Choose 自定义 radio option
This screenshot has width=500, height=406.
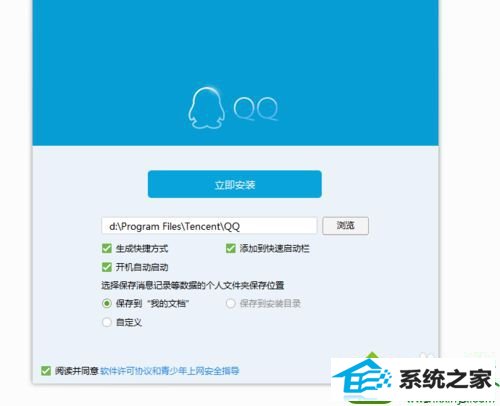point(107,322)
